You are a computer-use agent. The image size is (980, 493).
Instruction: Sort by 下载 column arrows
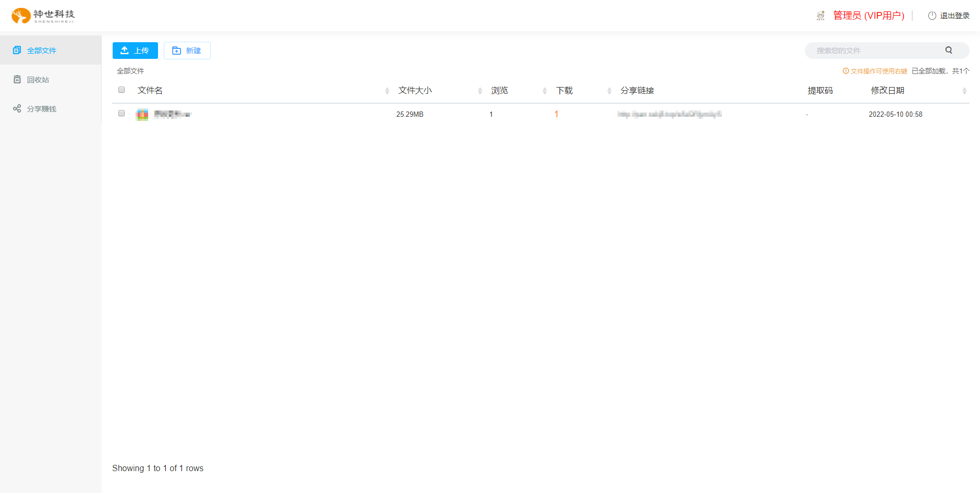pyautogui.click(x=609, y=91)
